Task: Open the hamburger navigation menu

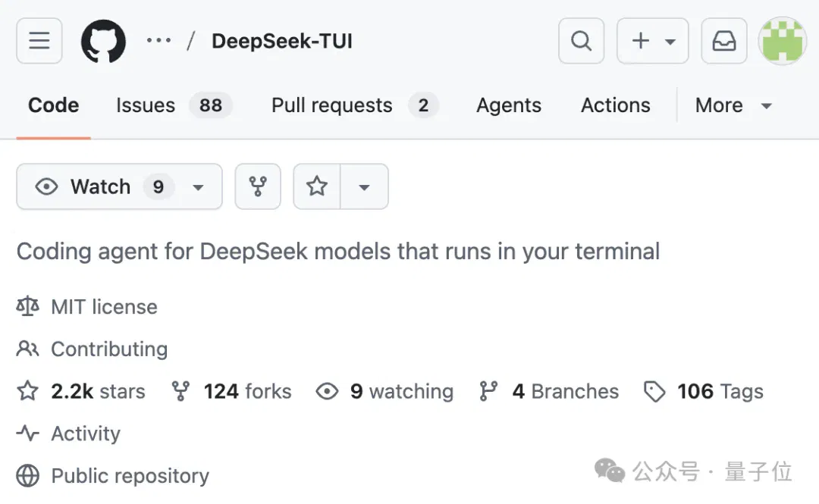Action: 39,41
